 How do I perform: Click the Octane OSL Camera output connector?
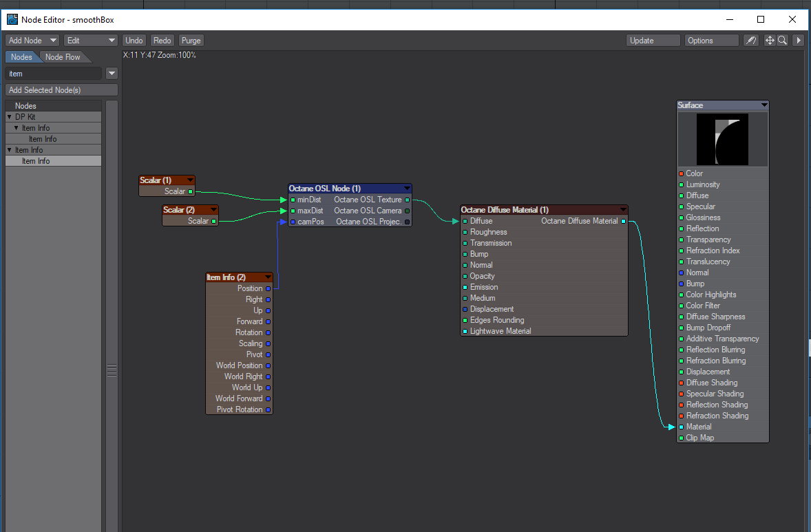407,211
